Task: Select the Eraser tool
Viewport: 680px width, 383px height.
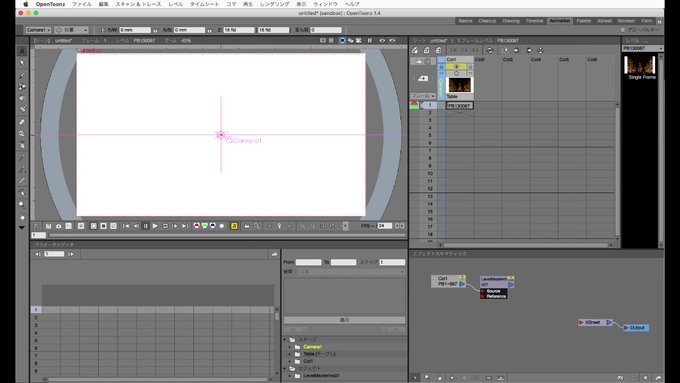Action: tap(22, 122)
